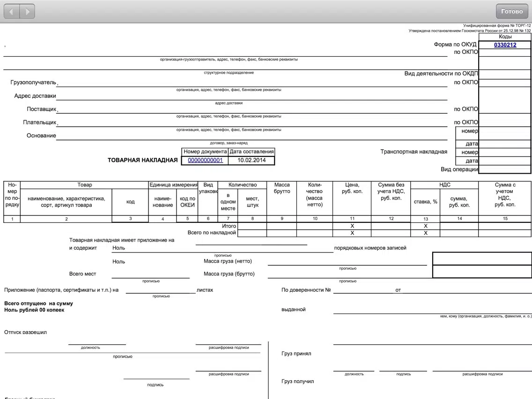The width and height of the screenshot is (532, 399).
Task: Click the Основание field line
Action: click(x=252, y=136)
